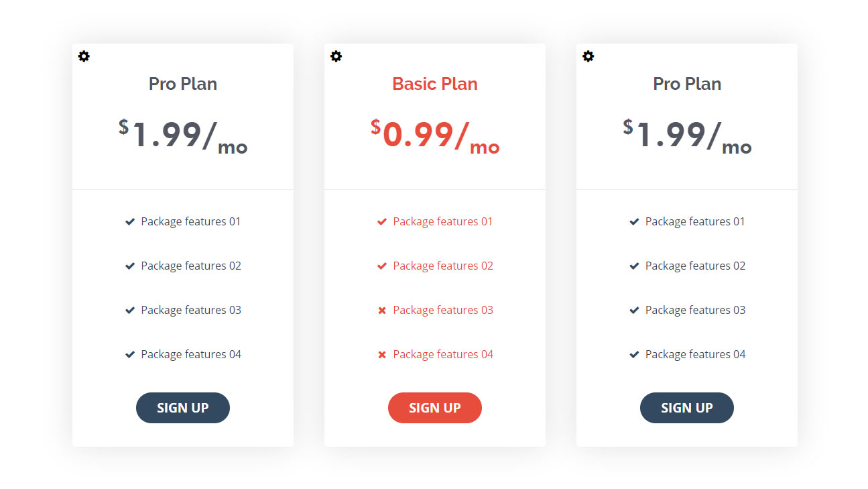Click the $0.99/mo price text

(x=435, y=135)
